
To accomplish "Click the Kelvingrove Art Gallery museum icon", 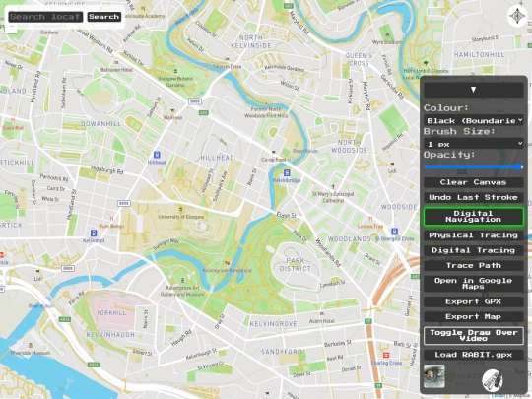I will [x=183, y=280].
